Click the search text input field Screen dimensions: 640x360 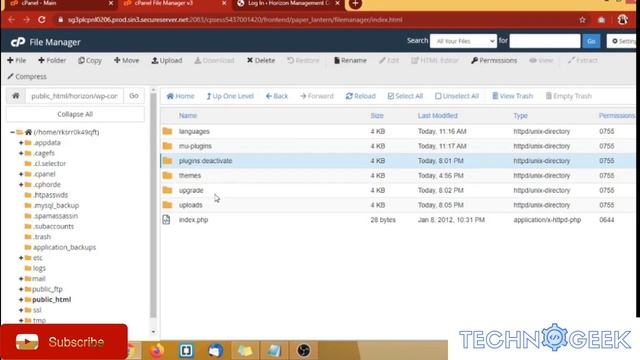pos(544,41)
